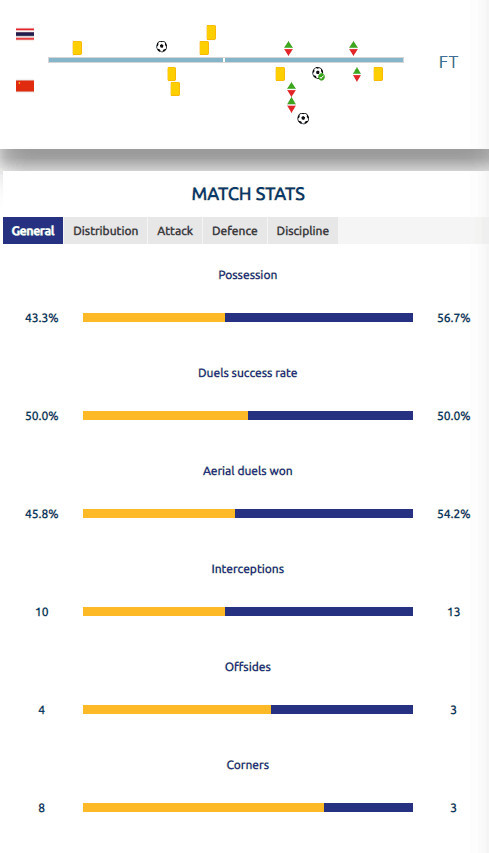Image resolution: width=489 pixels, height=853 pixels.
Task: Click the half-time divider on the match timeline
Action: tap(224, 60)
